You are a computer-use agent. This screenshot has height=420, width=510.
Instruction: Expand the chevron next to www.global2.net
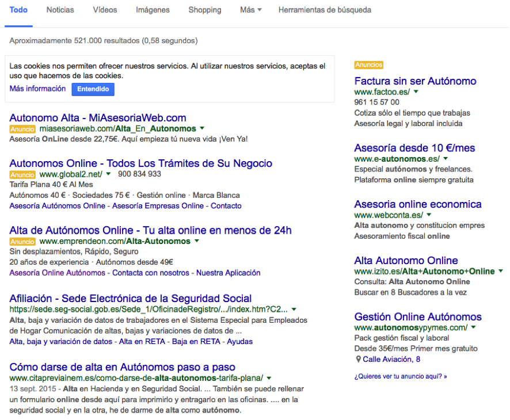[x=108, y=174]
